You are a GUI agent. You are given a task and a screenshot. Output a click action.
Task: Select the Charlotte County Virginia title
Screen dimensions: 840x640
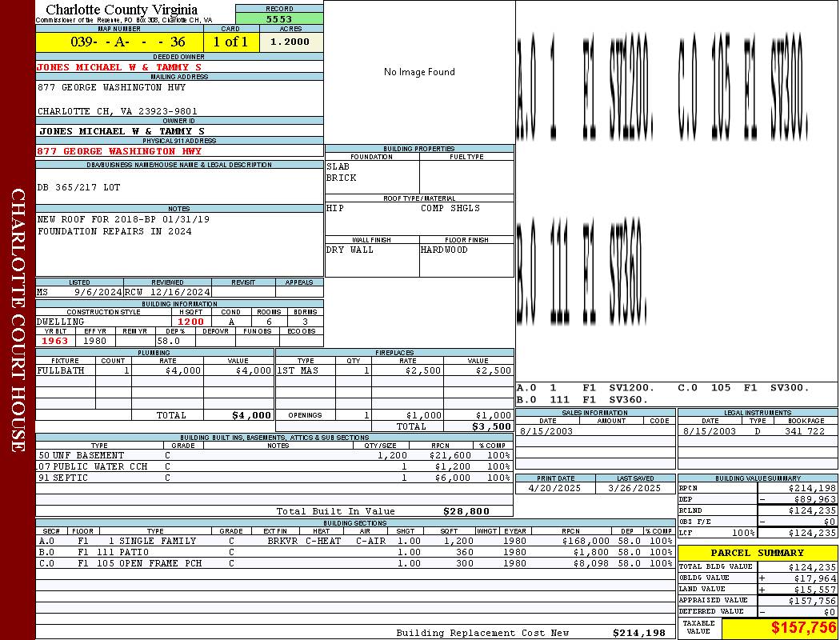[x=122, y=10]
